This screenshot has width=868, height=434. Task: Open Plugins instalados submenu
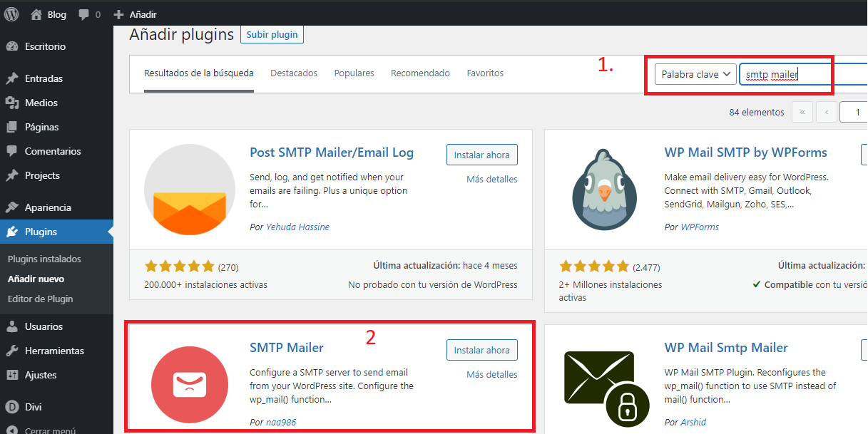tap(44, 259)
